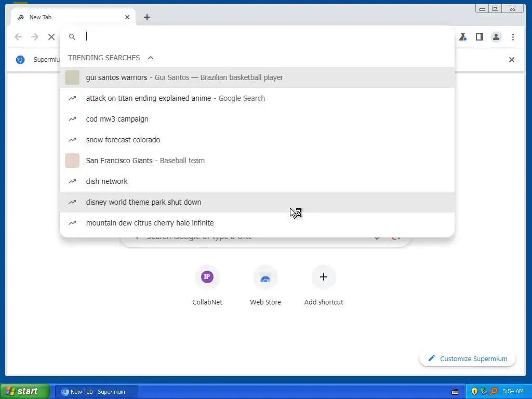Choose dish network suggestion
532x399 pixels.
257,181
